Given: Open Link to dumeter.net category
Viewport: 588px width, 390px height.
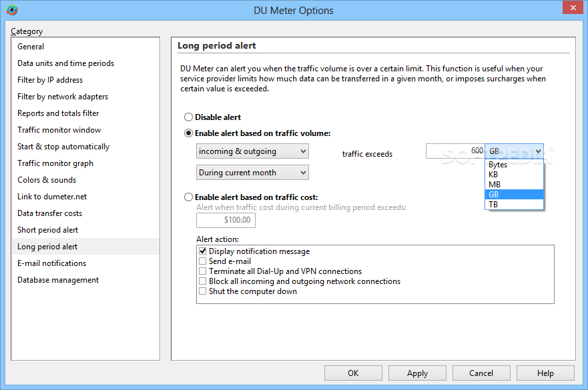Looking at the screenshot, I should point(85,197).
